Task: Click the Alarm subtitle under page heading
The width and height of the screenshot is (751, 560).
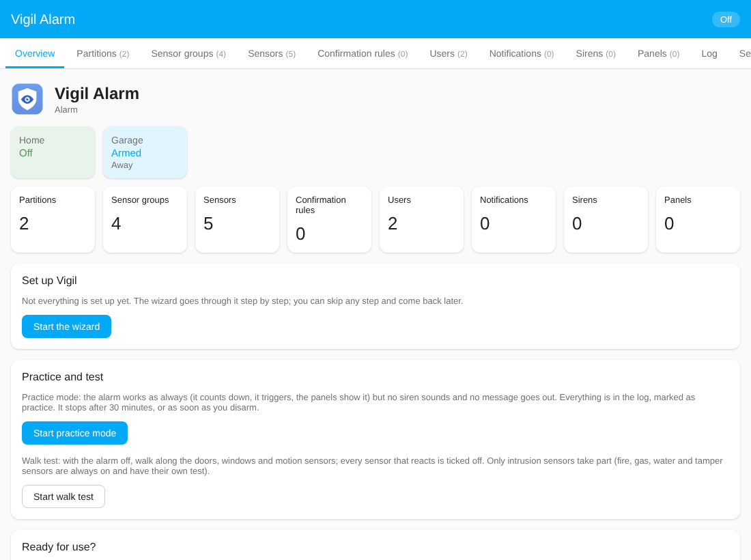Action: coord(66,110)
